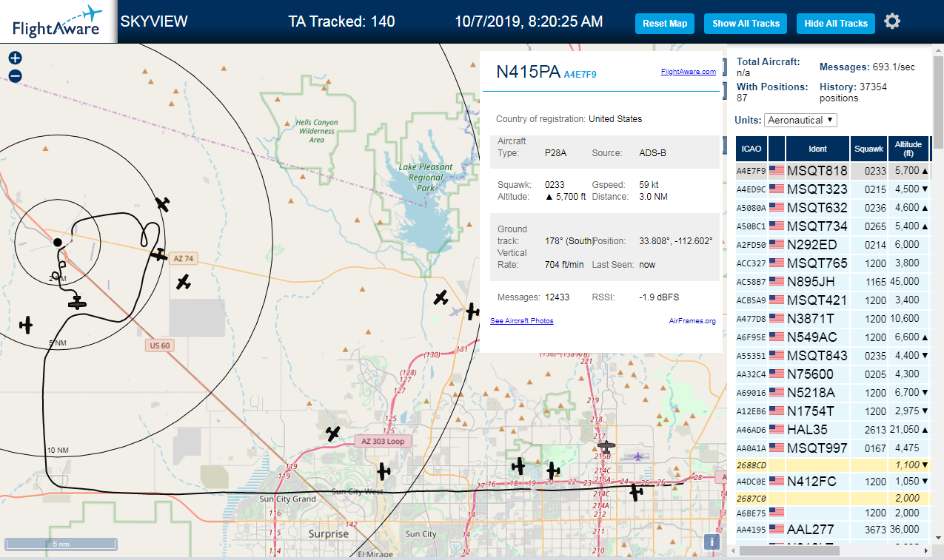Screen dimensions: 944x560
Task: Sort table by Altitude (ft) column
Action: (908, 149)
